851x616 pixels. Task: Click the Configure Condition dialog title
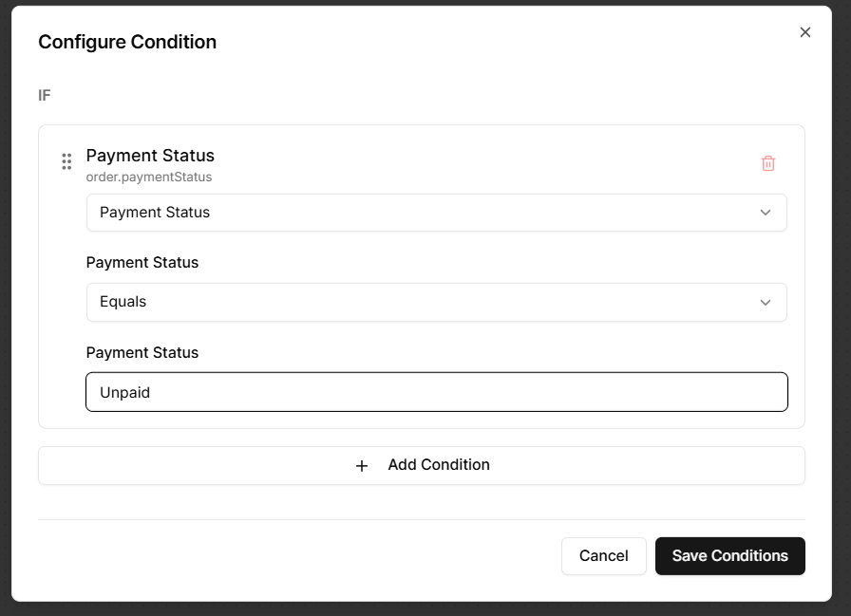coord(127,42)
